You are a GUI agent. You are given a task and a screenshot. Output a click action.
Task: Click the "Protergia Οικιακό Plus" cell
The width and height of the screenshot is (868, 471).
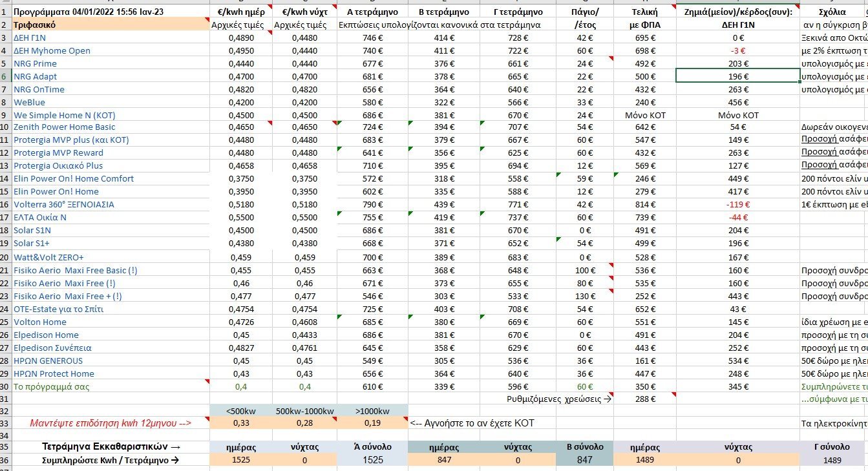point(110,165)
